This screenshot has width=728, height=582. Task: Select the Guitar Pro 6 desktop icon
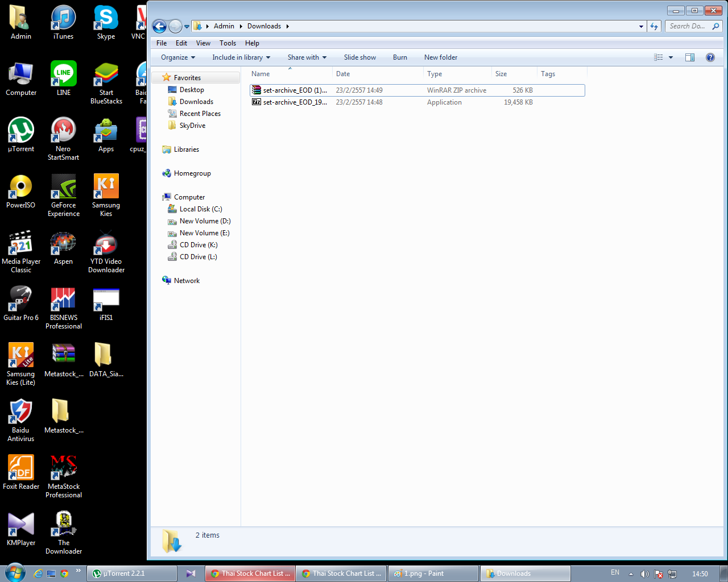point(21,304)
